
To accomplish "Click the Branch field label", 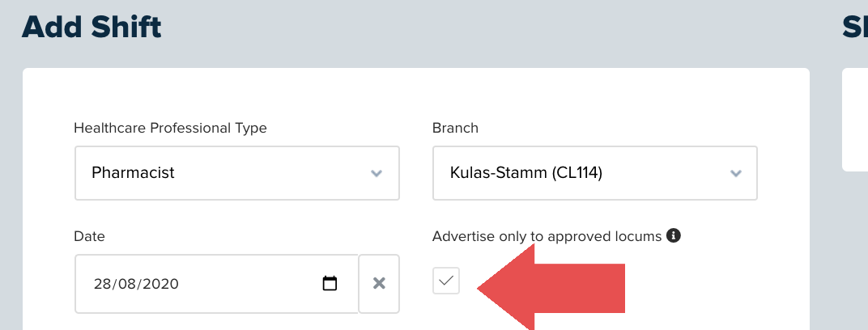I will point(455,129).
